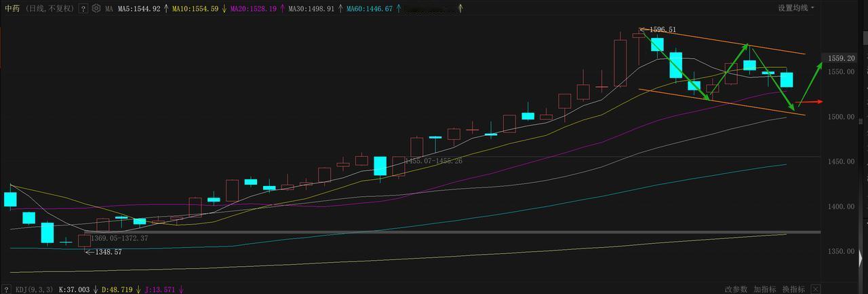Viewport: 868px width, 294px height.
Task: Click the 改参数 button
Action: (x=735, y=289)
